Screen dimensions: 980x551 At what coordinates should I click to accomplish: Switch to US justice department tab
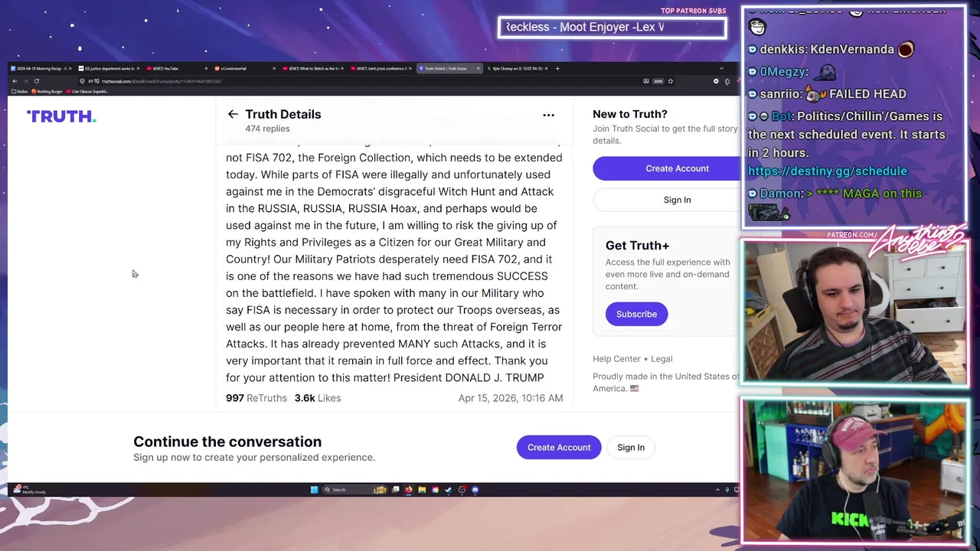point(109,68)
